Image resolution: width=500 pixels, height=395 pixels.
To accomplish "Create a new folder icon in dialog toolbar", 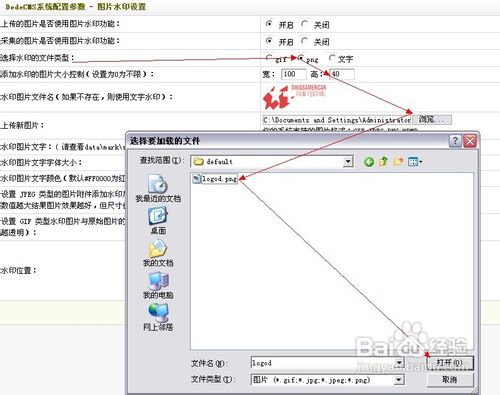I will point(398,162).
